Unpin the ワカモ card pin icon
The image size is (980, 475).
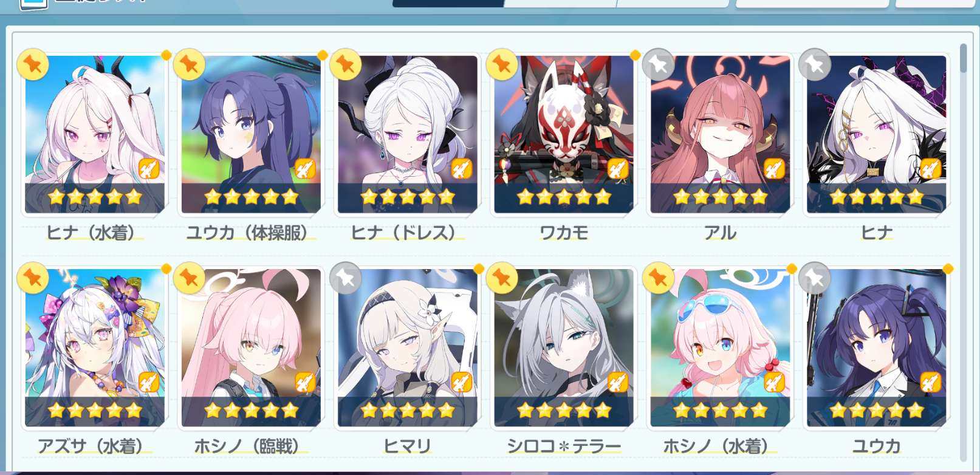tap(502, 64)
